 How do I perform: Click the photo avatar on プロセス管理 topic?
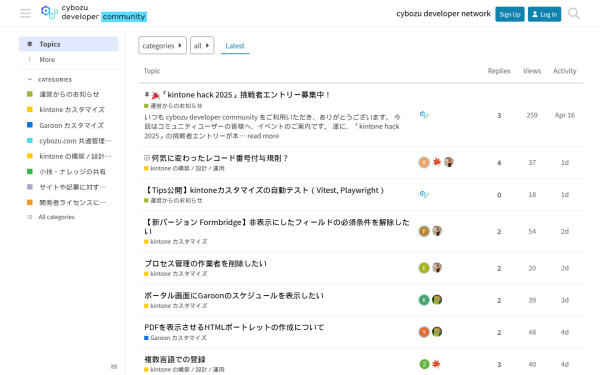point(437,268)
